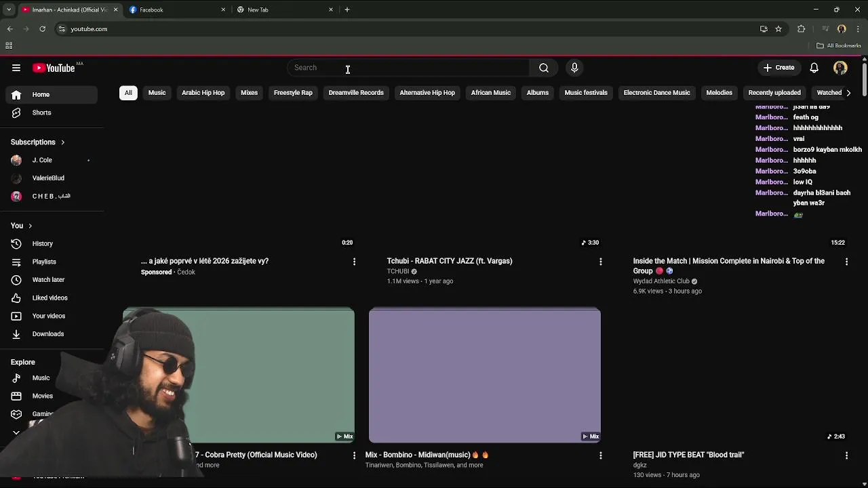
Task: Open options for the Čedok sponsored ad
Action: (x=354, y=262)
